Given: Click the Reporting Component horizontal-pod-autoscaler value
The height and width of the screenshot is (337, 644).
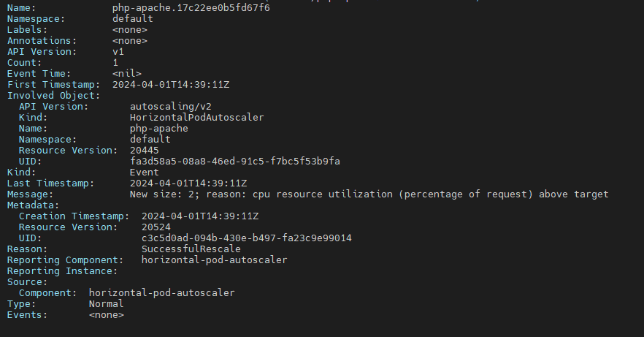Looking at the screenshot, I should (215, 260).
